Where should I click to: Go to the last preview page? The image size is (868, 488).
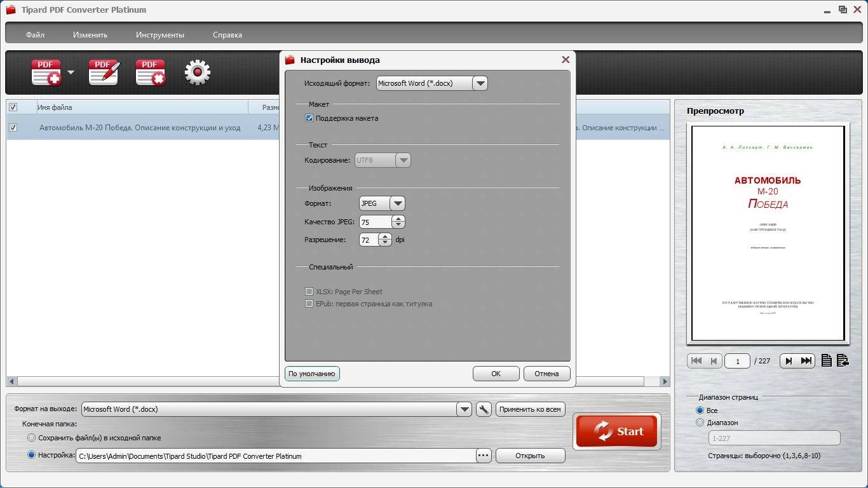click(x=806, y=361)
